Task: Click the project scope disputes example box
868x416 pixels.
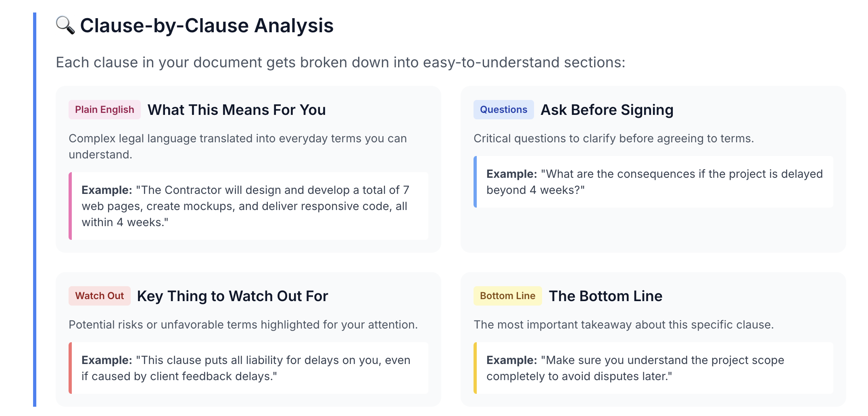Action: pyautogui.click(x=653, y=368)
